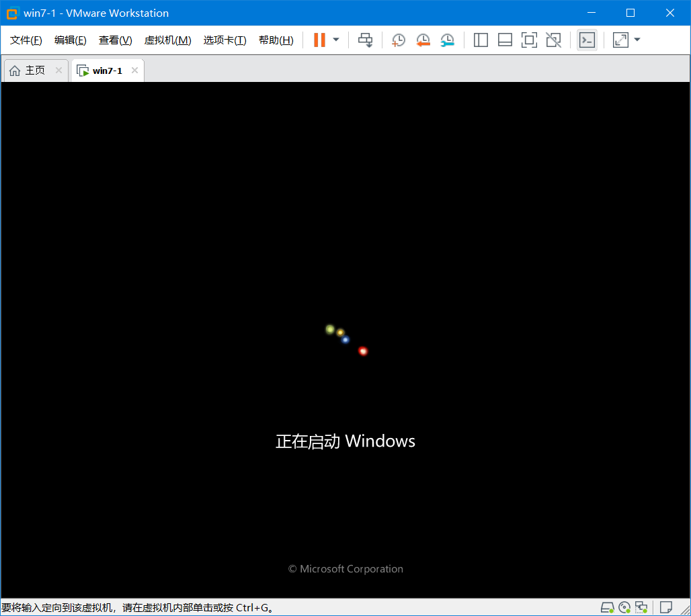
Task: Close the win7-1 tab
Action: [135, 71]
